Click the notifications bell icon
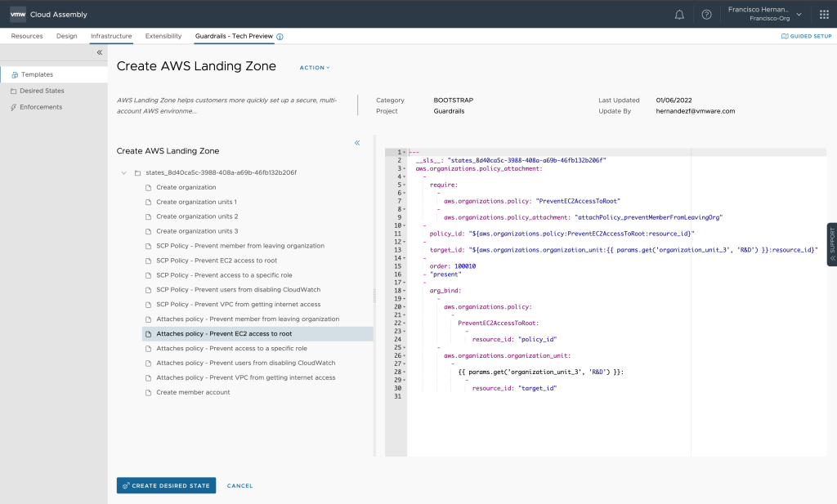Screen dimensions: 837x504 (x=679, y=15)
